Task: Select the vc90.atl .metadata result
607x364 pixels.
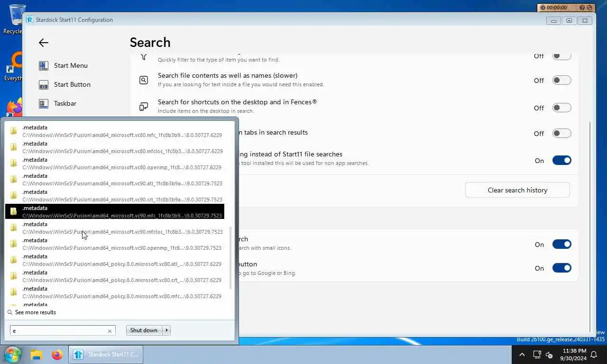Action: (114, 180)
